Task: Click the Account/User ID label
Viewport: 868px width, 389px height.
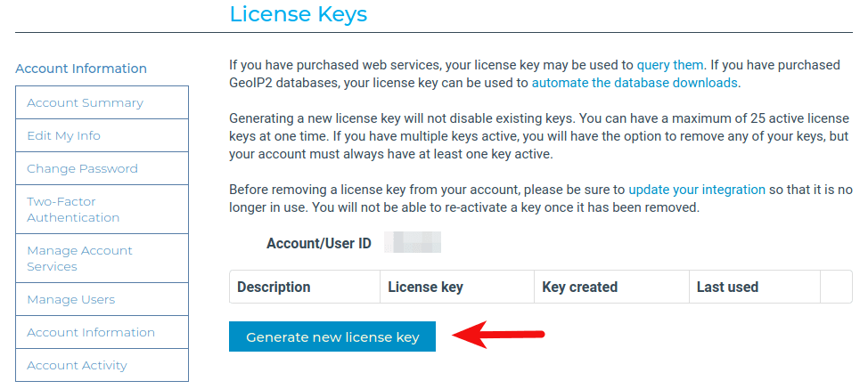Action: (x=318, y=243)
